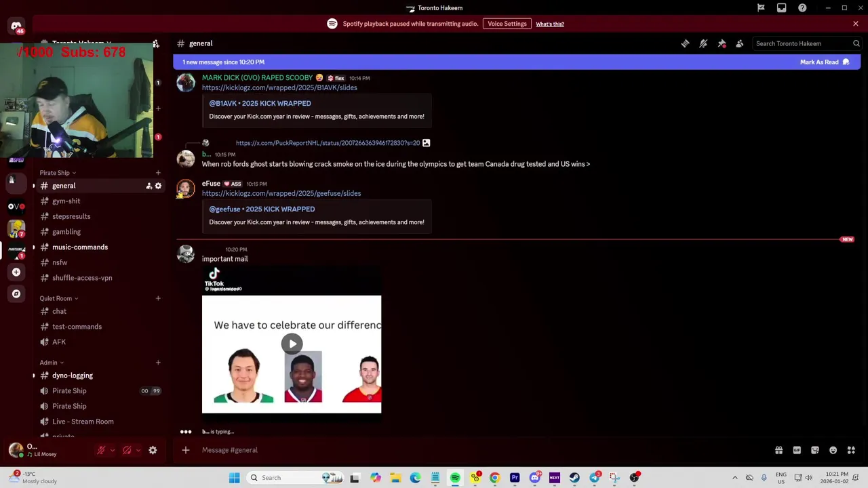Viewport: 868px width, 488px height.
Task: Open the gift Nitro icon
Action: (778, 450)
